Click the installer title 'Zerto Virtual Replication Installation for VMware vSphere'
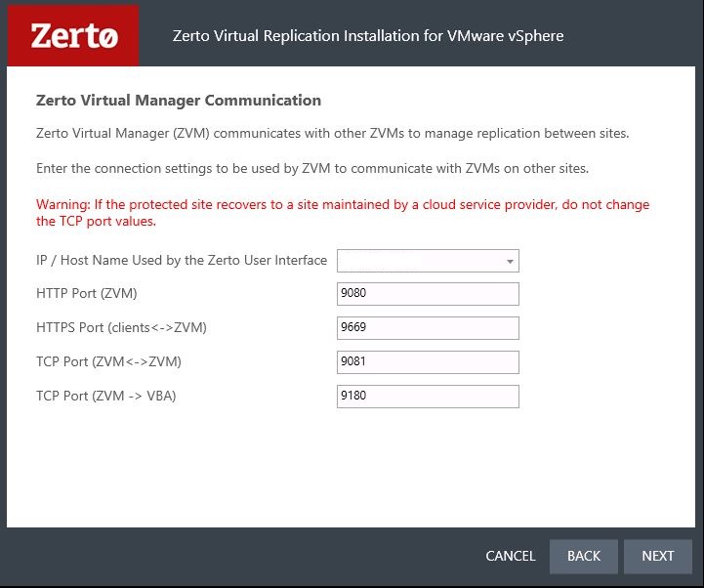This screenshot has height=588, width=704. tap(368, 36)
